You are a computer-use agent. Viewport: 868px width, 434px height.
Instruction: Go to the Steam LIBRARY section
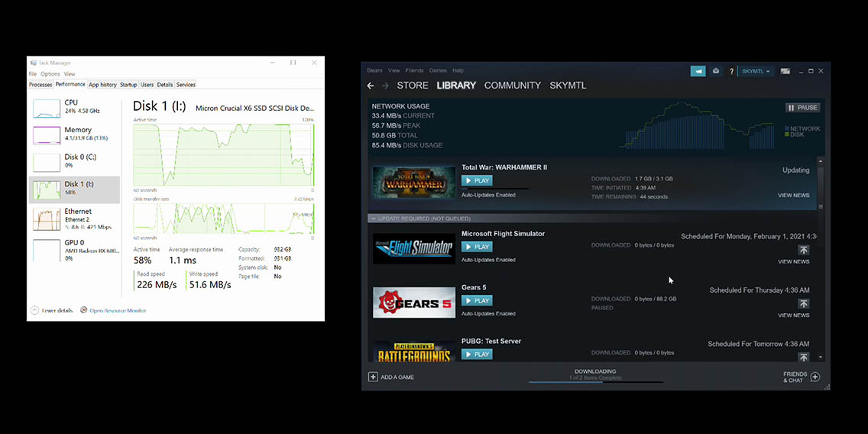(456, 86)
